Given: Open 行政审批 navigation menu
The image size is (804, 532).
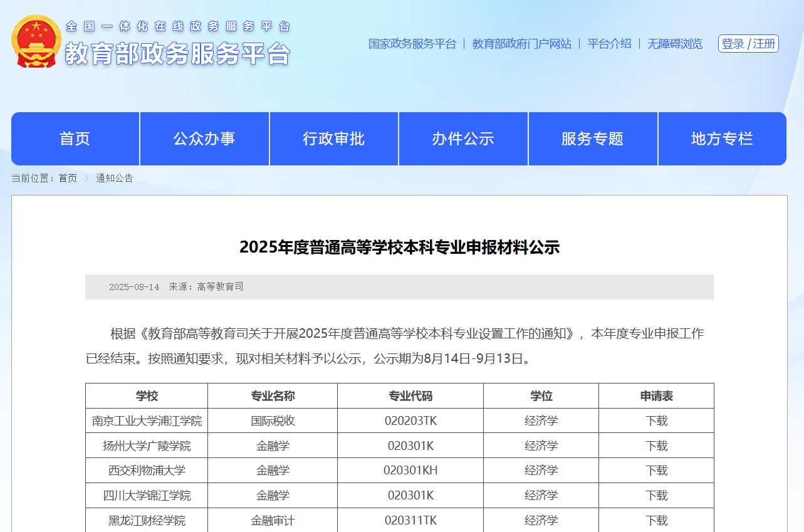Looking at the screenshot, I should click(x=334, y=139).
